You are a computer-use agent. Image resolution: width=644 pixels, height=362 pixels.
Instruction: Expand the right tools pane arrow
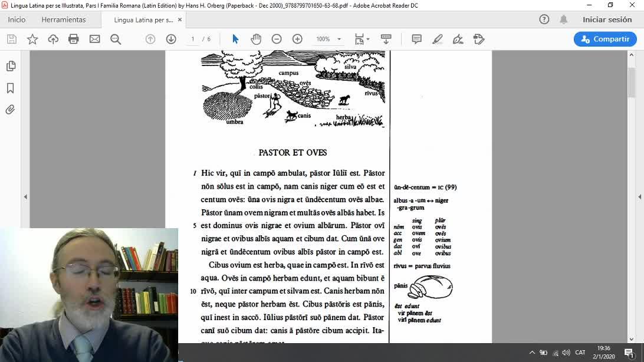(x=639, y=196)
